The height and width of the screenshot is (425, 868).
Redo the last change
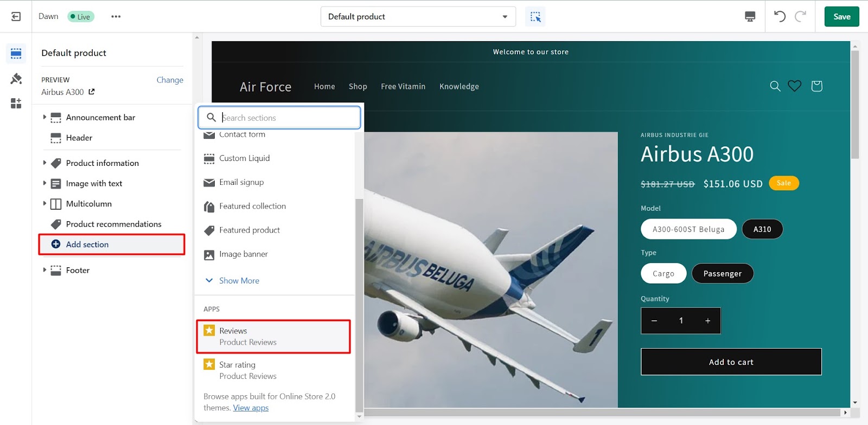[800, 16]
